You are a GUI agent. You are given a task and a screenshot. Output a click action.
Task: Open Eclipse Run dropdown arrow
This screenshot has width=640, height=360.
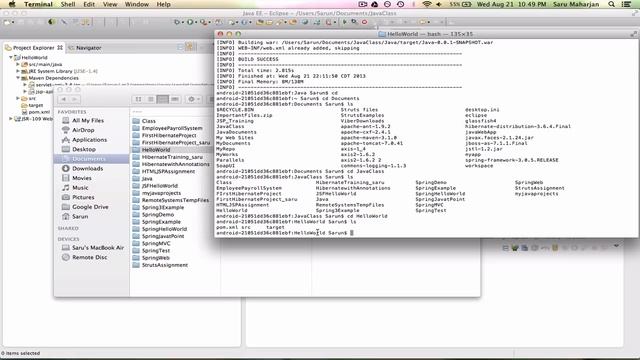coord(196,22)
